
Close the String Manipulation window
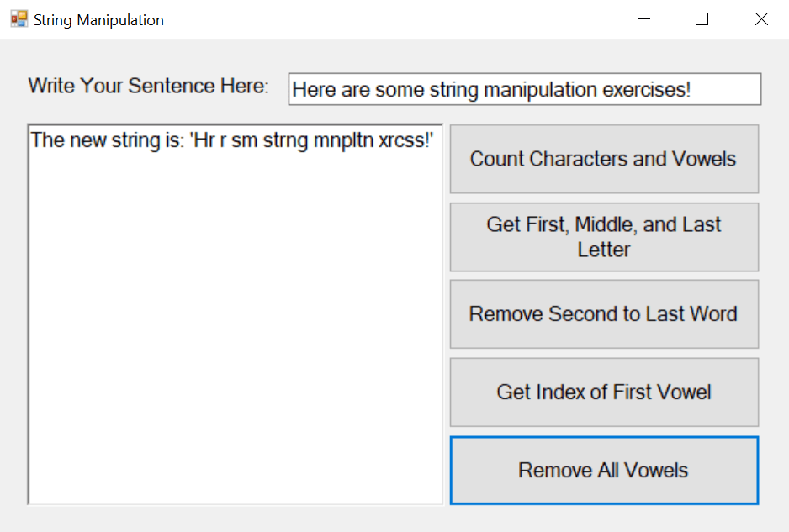(761, 18)
